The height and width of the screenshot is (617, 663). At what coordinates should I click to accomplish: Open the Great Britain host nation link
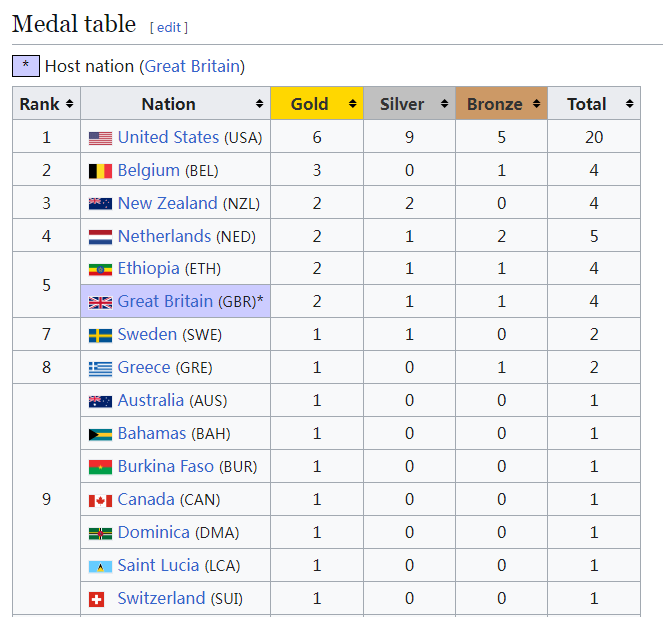coord(192,66)
